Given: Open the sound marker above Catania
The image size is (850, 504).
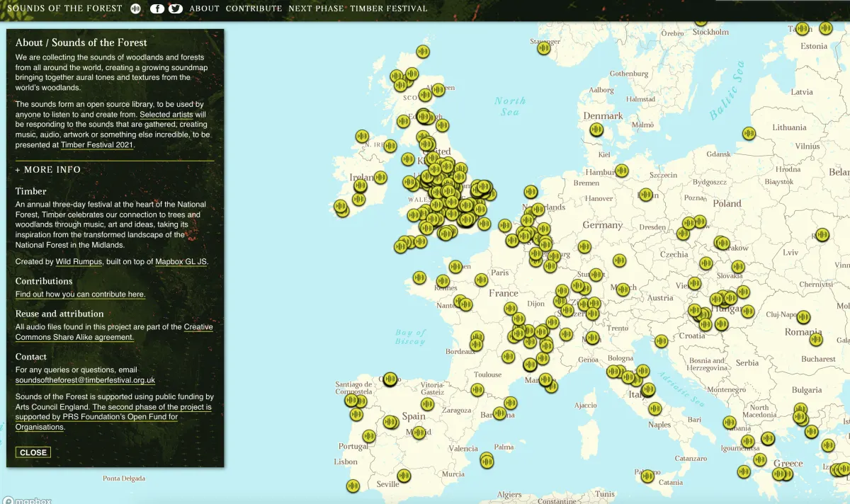Looking at the screenshot, I should tap(647, 476).
